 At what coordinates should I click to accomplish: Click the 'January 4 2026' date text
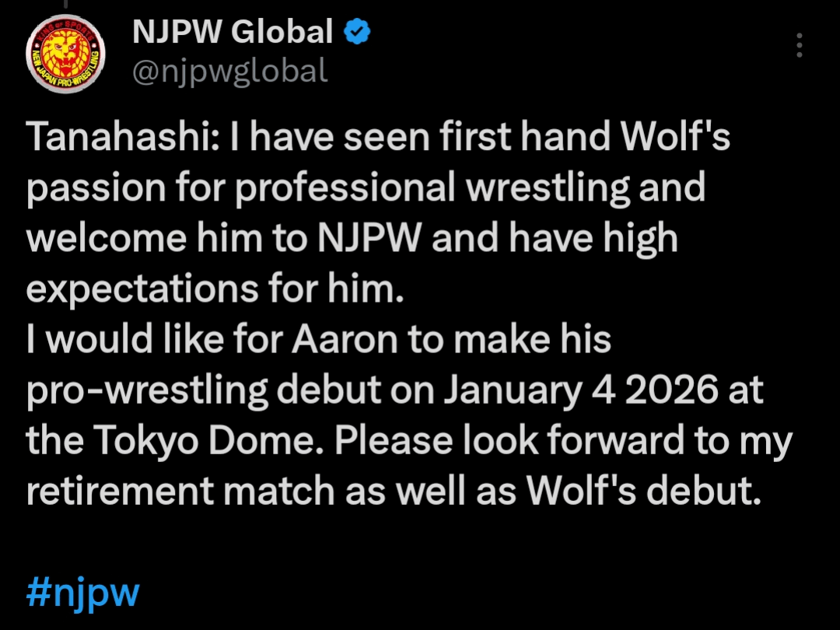pyautogui.click(x=581, y=390)
